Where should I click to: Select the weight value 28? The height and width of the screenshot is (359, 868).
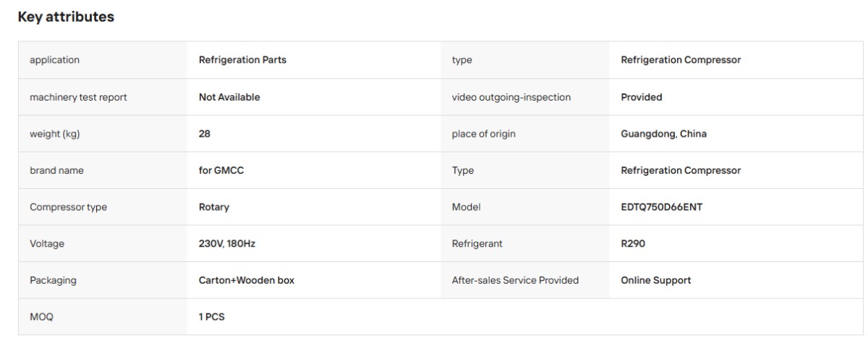[x=205, y=134]
